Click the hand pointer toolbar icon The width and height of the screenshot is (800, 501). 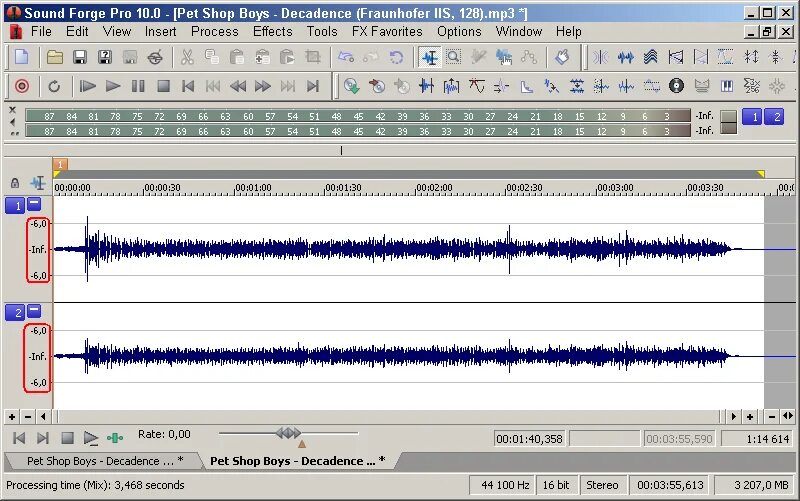[562, 57]
